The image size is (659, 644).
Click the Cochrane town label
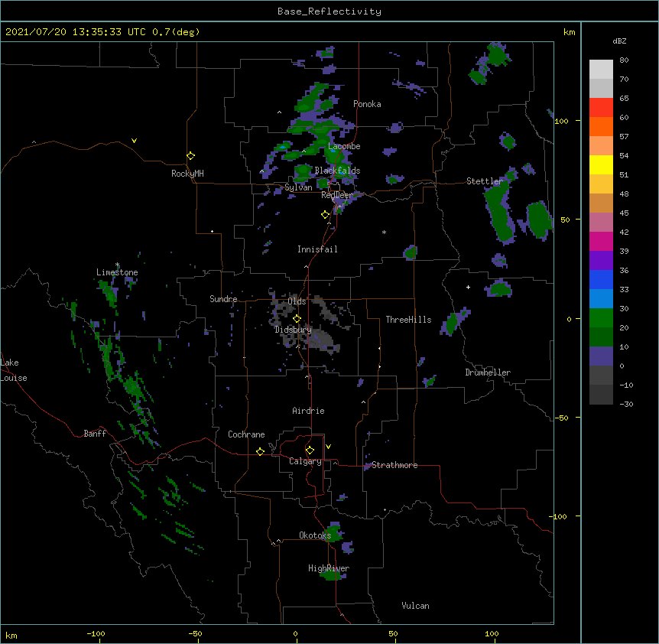[x=246, y=434]
